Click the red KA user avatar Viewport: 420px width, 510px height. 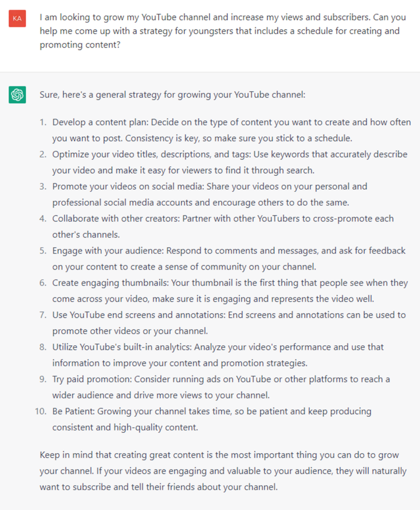pyautogui.click(x=17, y=18)
